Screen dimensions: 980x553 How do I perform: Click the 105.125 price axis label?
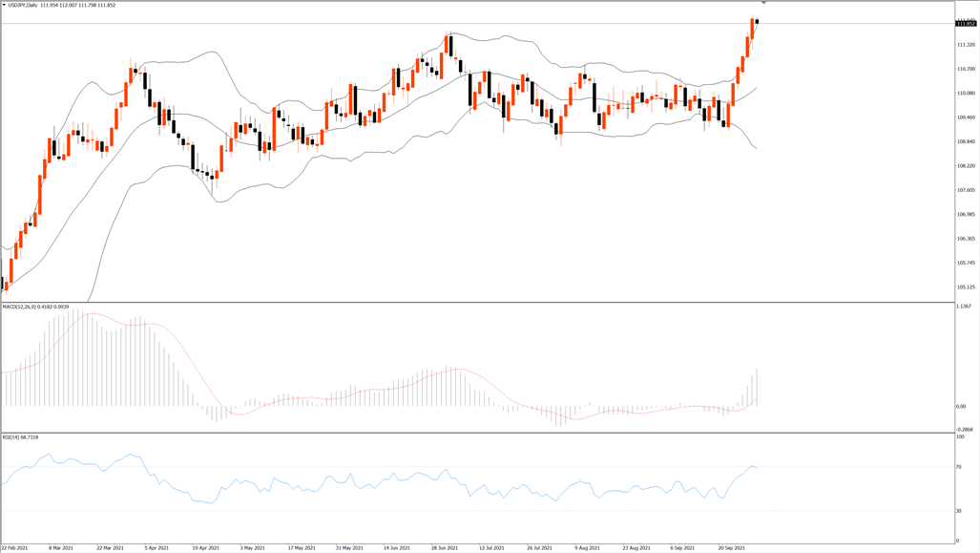(x=966, y=287)
